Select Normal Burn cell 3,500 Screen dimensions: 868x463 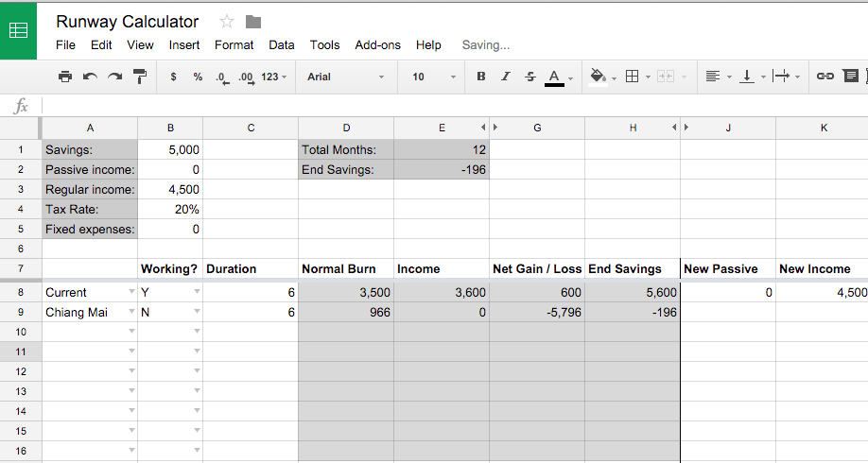coord(346,292)
